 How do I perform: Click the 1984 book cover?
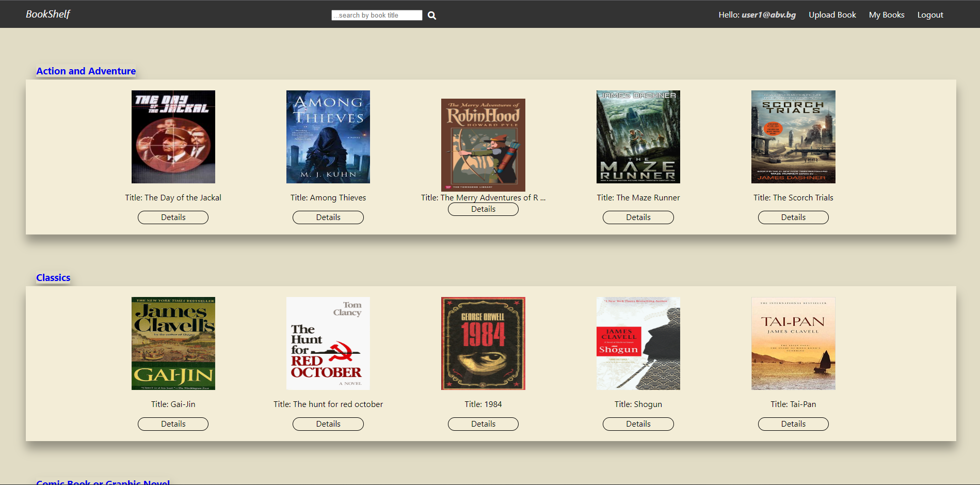(483, 343)
